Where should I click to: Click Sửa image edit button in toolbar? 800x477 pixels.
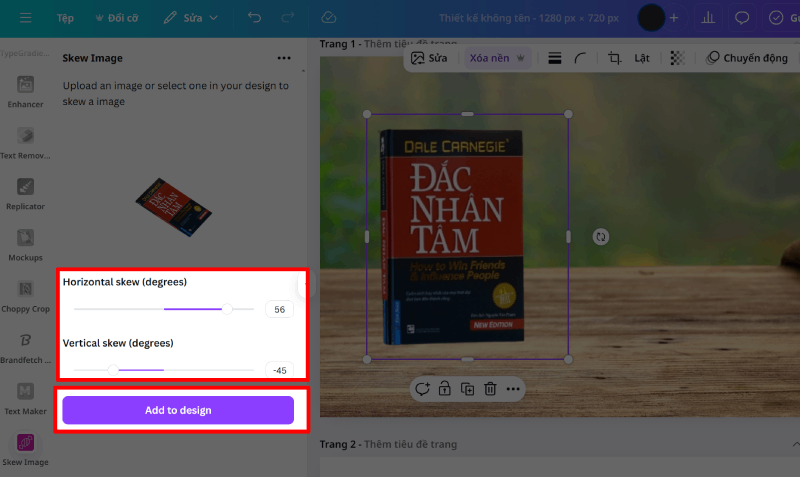430,58
